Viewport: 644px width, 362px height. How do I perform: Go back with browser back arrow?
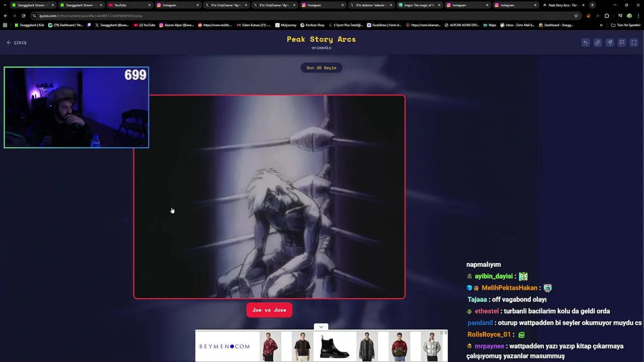5,16
